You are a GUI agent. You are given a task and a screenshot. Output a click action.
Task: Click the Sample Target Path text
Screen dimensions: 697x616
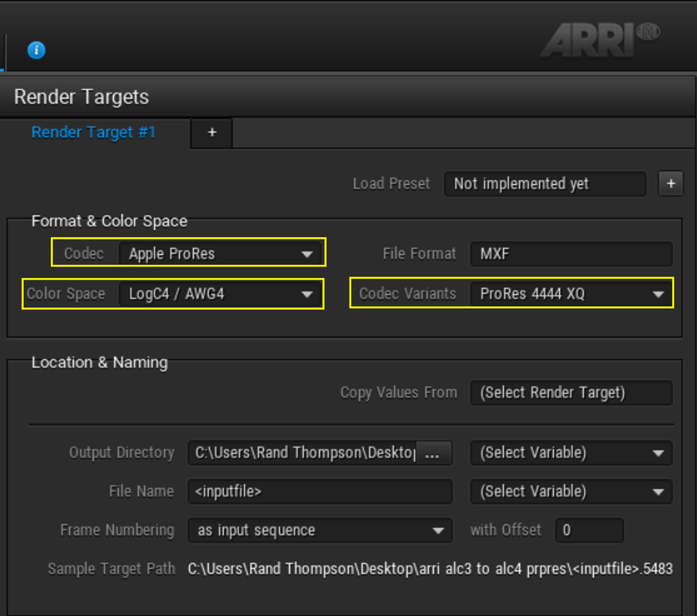[x=431, y=569]
